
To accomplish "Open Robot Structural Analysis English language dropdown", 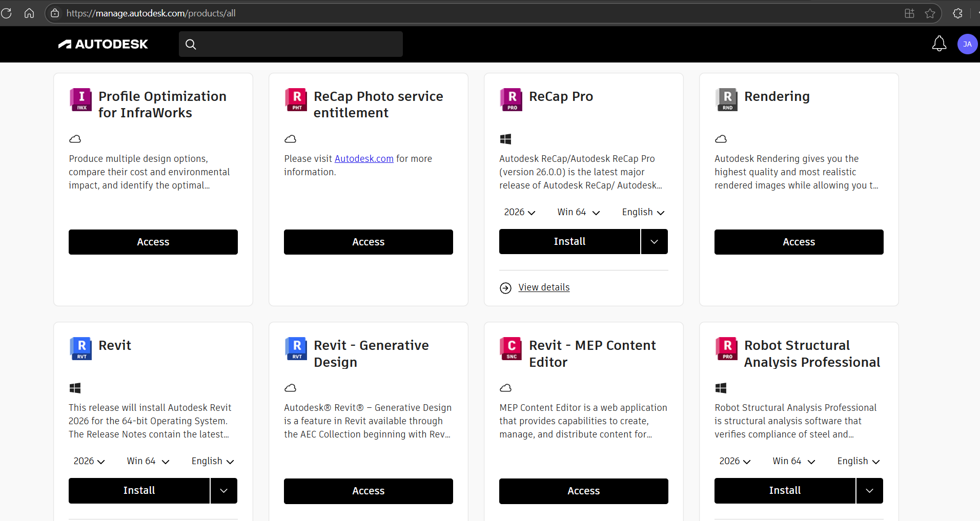I will (x=858, y=461).
